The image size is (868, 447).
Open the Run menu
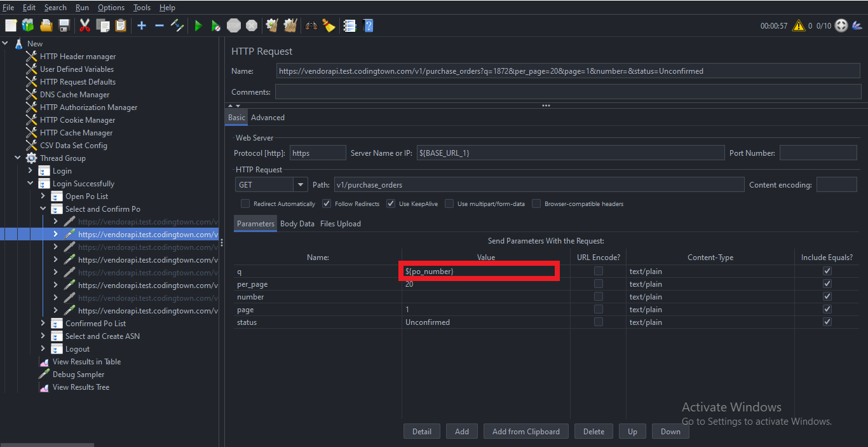(x=82, y=8)
